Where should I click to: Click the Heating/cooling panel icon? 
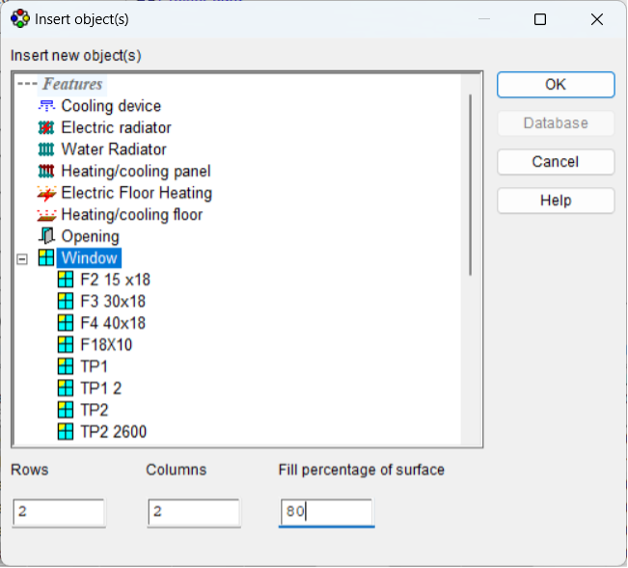(46, 172)
